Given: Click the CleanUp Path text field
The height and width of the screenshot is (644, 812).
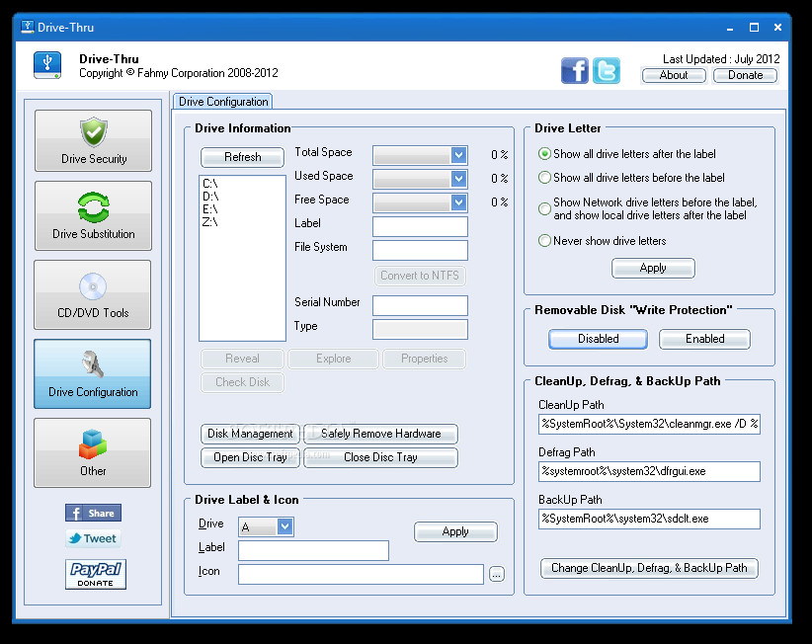Looking at the screenshot, I should (649, 424).
